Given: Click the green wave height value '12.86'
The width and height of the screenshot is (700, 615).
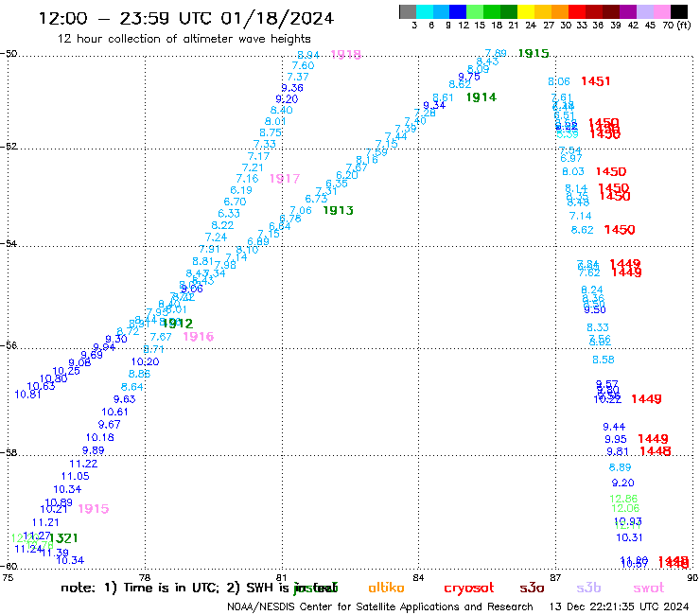Looking at the screenshot, I should 623,499.
